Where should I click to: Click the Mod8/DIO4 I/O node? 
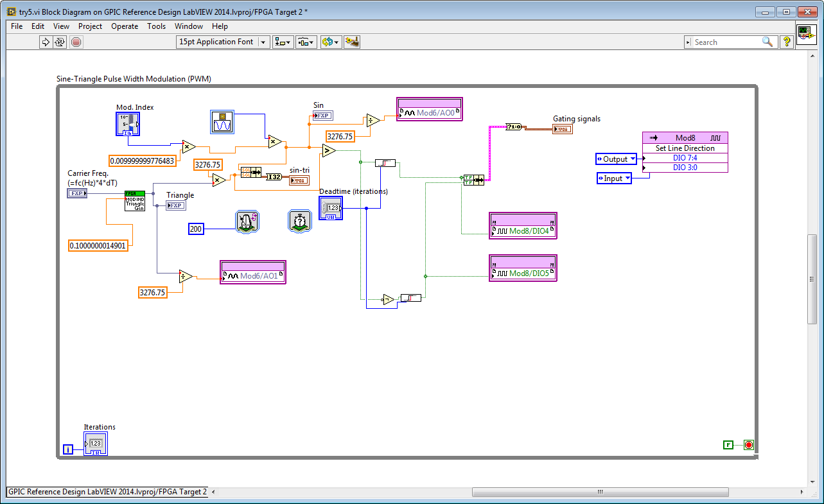[x=523, y=225]
